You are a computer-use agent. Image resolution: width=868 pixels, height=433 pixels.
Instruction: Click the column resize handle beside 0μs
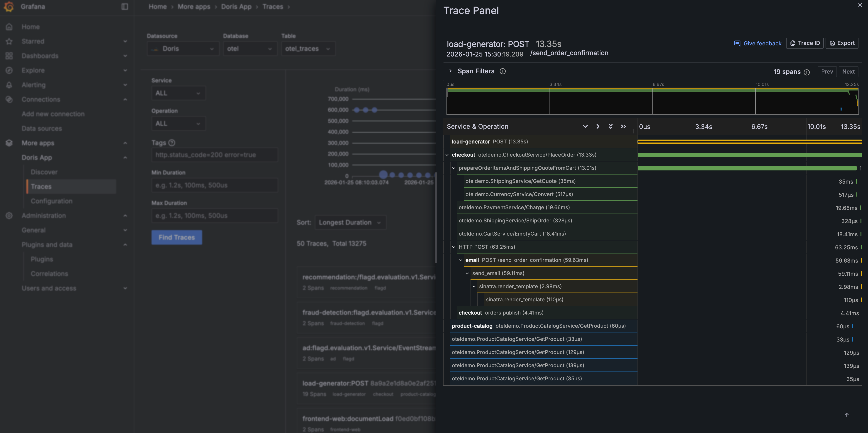pyautogui.click(x=634, y=131)
